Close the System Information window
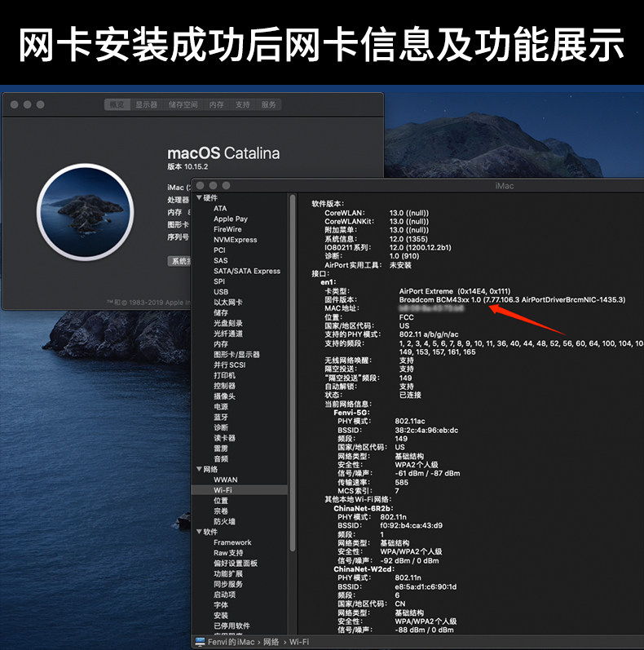644x650 pixels. pos(200,185)
